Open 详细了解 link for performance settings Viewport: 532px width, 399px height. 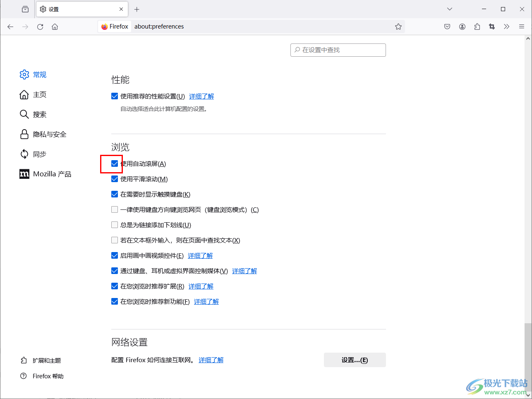(201, 96)
